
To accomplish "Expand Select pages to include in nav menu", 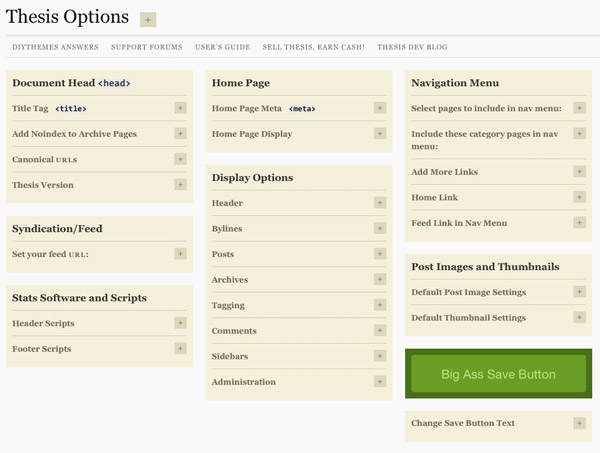I will (579, 108).
